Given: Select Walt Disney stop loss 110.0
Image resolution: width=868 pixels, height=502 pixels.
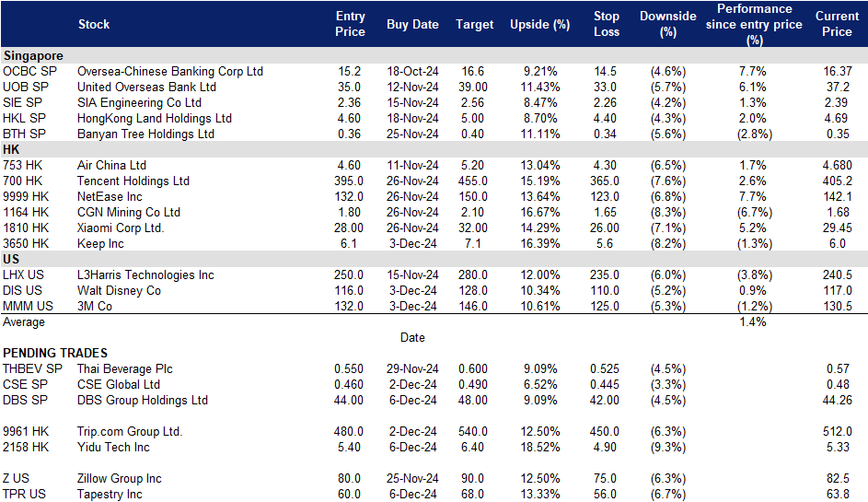Looking at the screenshot, I should [605, 290].
